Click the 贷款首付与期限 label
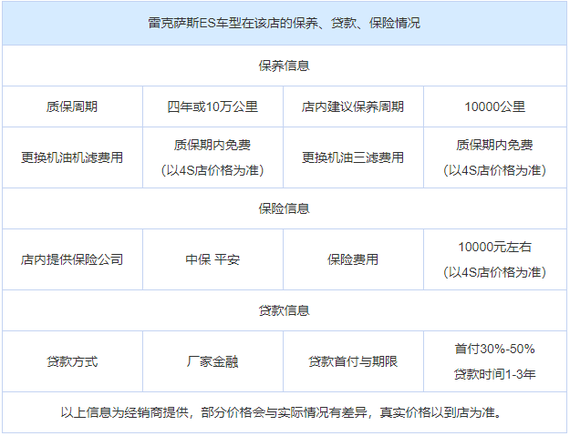The width and height of the screenshot is (570, 436). [x=353, y=361]
